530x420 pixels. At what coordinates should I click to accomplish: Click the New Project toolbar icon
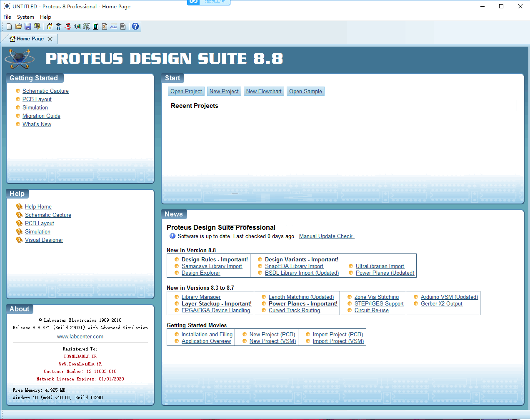coord(9,26)
